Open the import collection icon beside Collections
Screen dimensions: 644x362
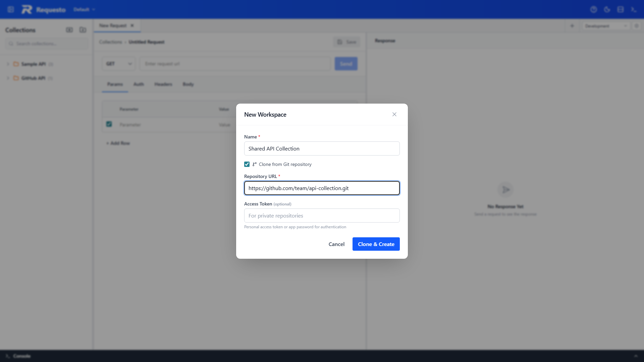83,30
